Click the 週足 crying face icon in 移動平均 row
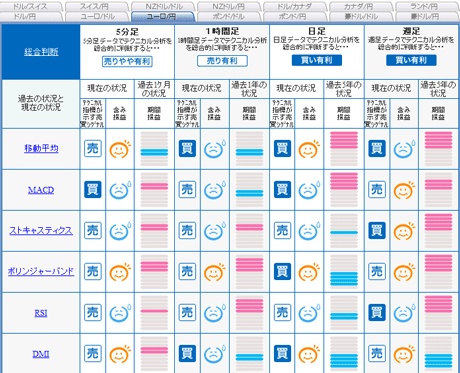Viewport: 460px width, 373px height. click(404, 149)
